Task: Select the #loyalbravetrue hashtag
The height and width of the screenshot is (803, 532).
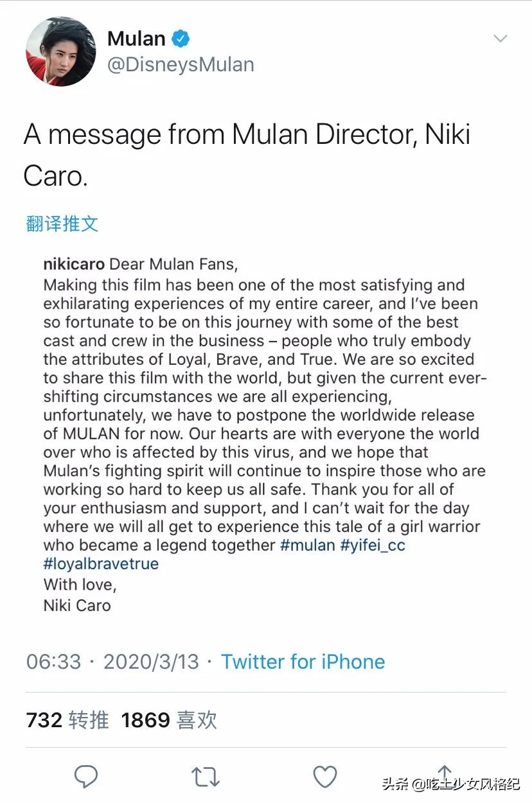Action: pyautogui.click(x=101, y=564)
